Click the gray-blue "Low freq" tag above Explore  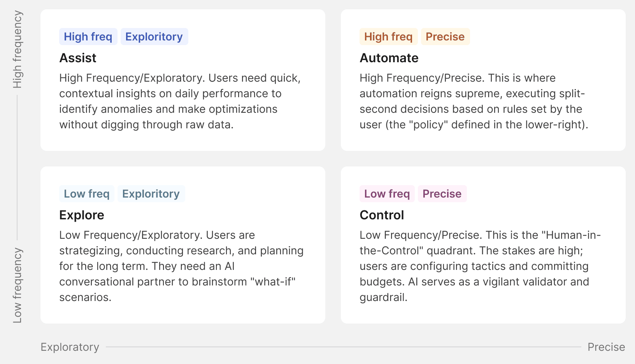coord(86,194)
